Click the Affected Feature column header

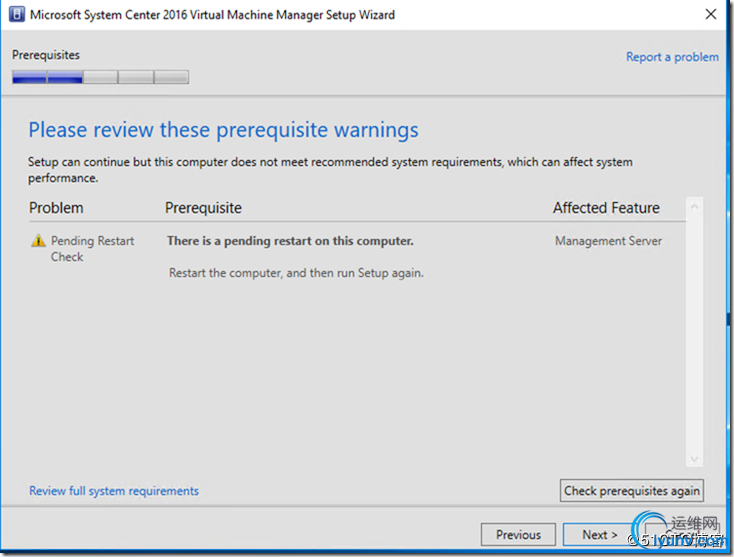point(606,208)
